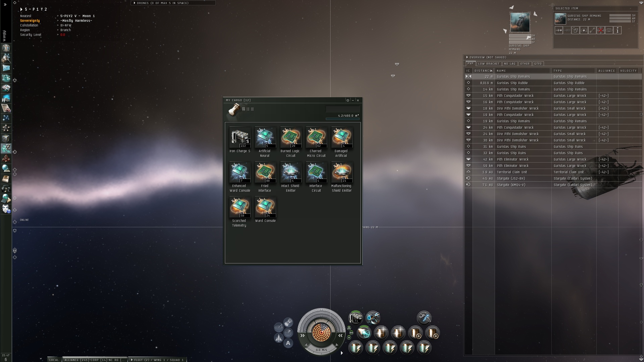
Task: Click Unlock Target red crosshair icon
Action: tap(601, 31)
